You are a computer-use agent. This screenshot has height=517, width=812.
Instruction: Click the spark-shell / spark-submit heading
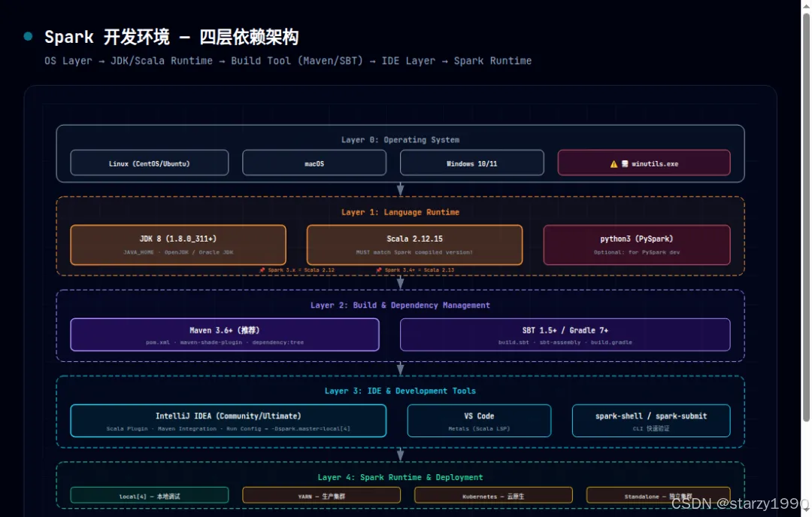click(651, 416)
